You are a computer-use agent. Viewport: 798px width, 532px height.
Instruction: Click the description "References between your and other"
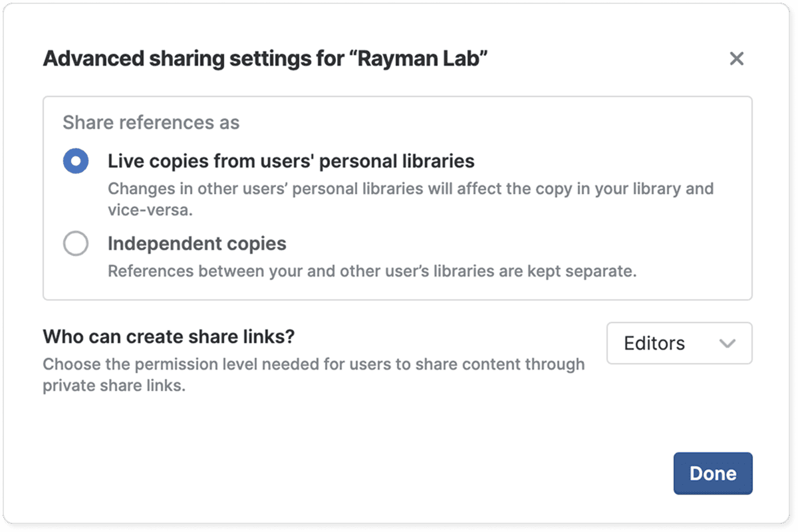tap(372, 271)
